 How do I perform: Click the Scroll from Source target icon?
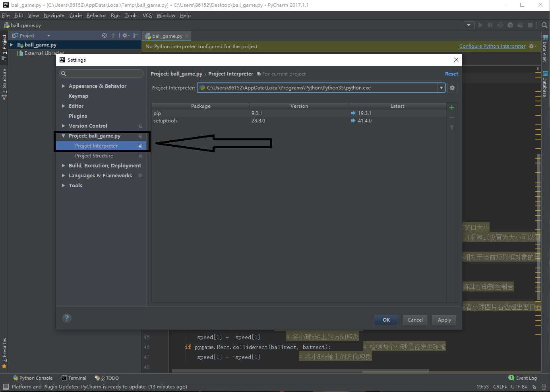coord(105,35)
